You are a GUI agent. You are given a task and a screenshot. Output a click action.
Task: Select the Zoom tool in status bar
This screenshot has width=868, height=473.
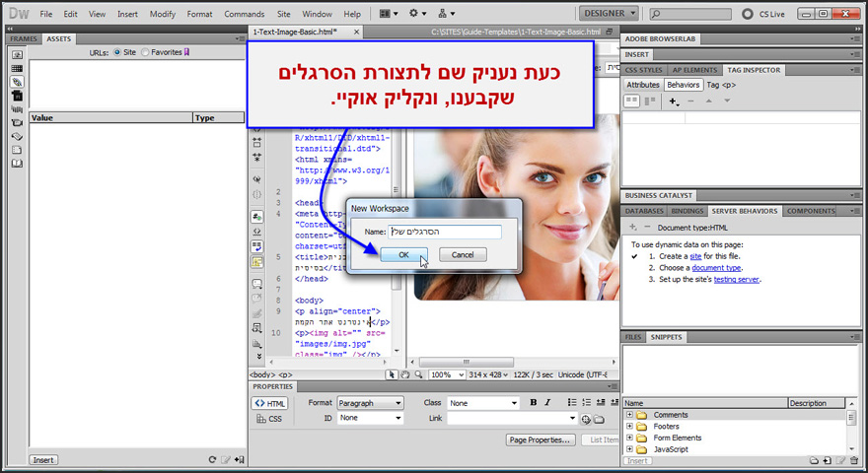418,374
